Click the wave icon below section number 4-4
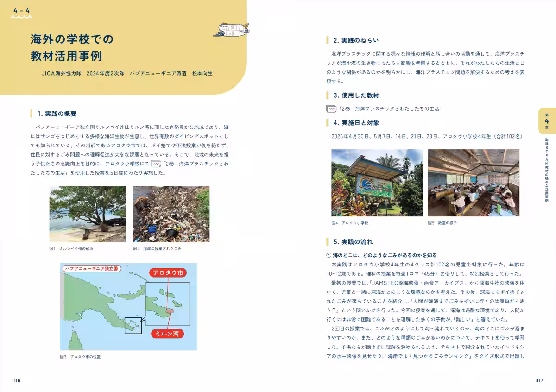The height and width of the screenshot is (392, 556). [x=22, y=17]
